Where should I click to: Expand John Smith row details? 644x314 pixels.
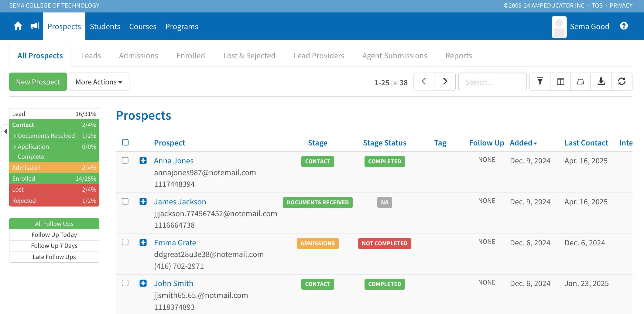pos(143,283)
